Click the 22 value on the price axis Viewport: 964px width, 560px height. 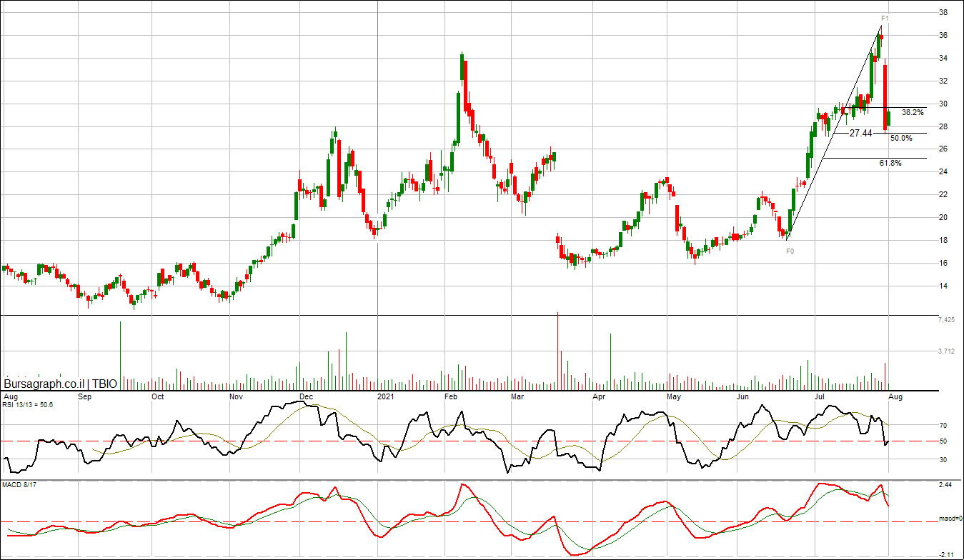pyautogui.click(x=943, y=194)
